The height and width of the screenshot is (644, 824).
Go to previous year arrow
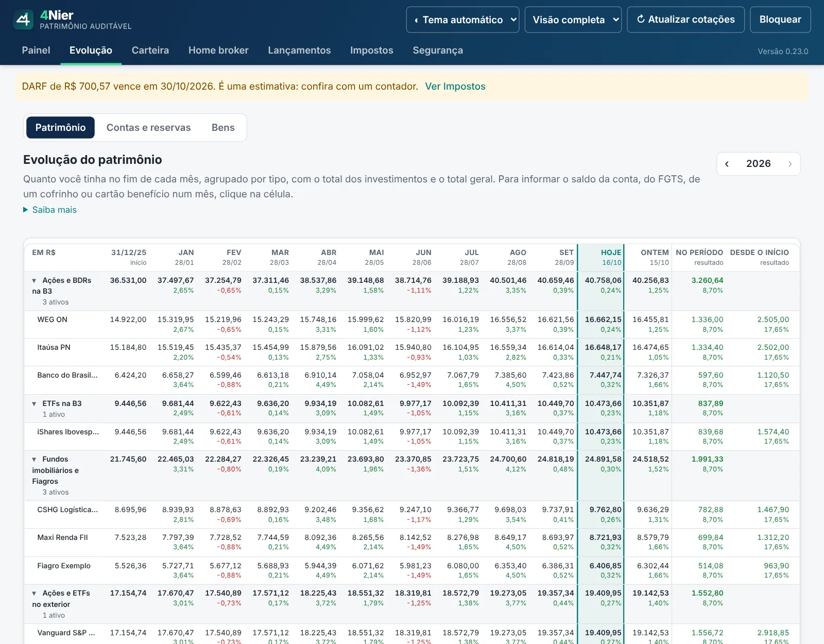click(727, 164)
